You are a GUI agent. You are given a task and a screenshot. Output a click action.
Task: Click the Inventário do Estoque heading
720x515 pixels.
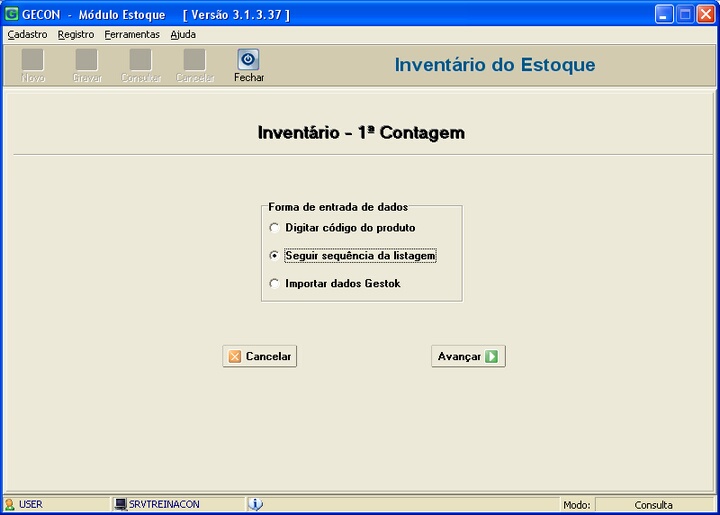pyautogui.click(x=495, y=65)
